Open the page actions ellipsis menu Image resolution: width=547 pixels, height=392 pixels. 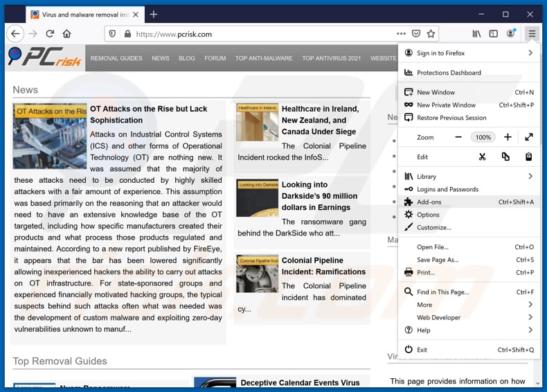pos(401,33)
